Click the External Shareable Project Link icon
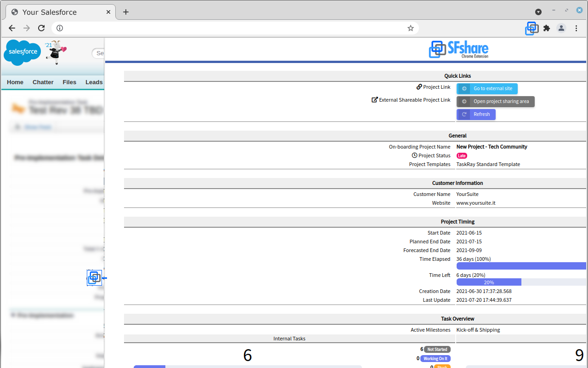 (x=374, y=100)
